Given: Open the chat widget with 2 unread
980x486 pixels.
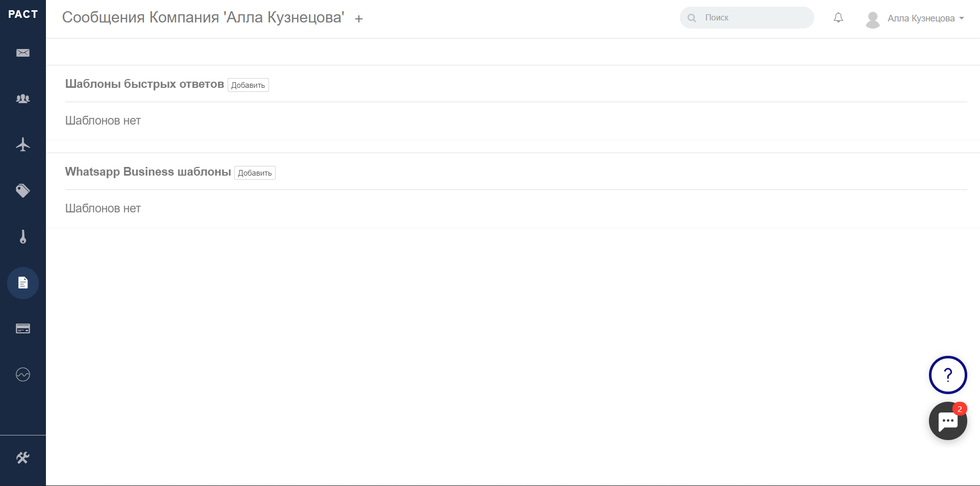Looking at the screenshot, I should click(948, 421).
